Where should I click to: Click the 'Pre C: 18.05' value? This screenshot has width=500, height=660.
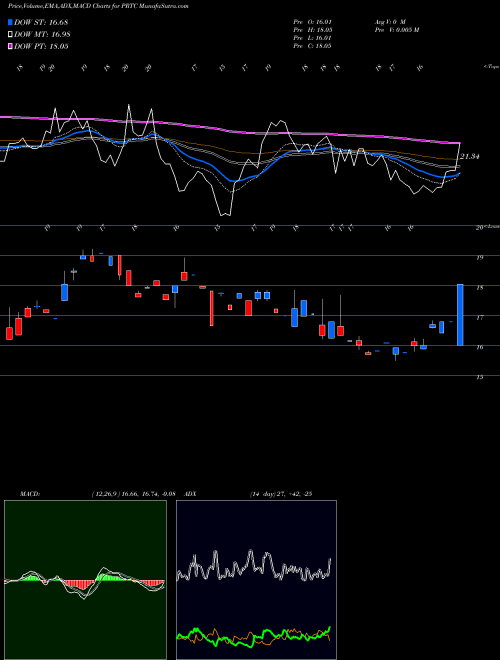312,46
